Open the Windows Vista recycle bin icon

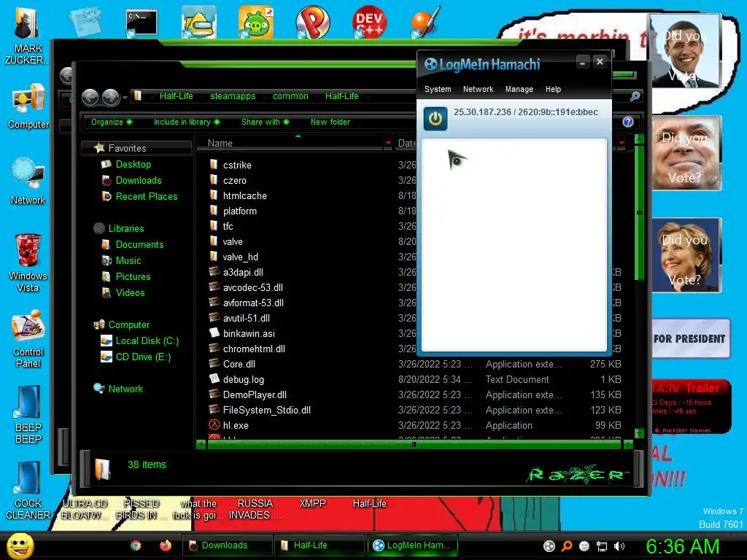point(28,262)
